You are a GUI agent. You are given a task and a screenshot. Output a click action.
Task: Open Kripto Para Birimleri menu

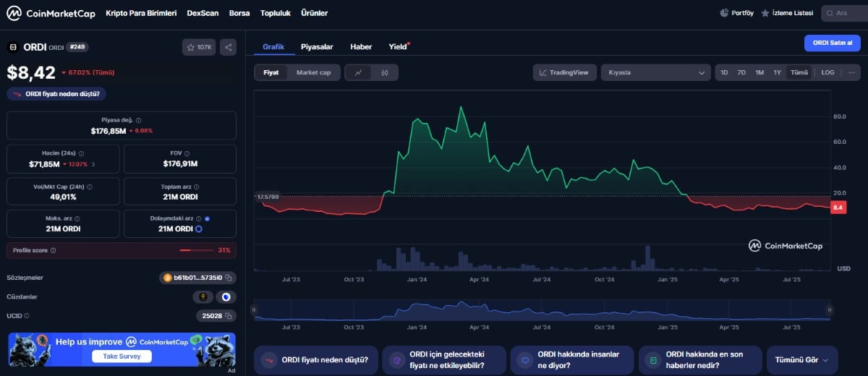(x=141, y=13)
